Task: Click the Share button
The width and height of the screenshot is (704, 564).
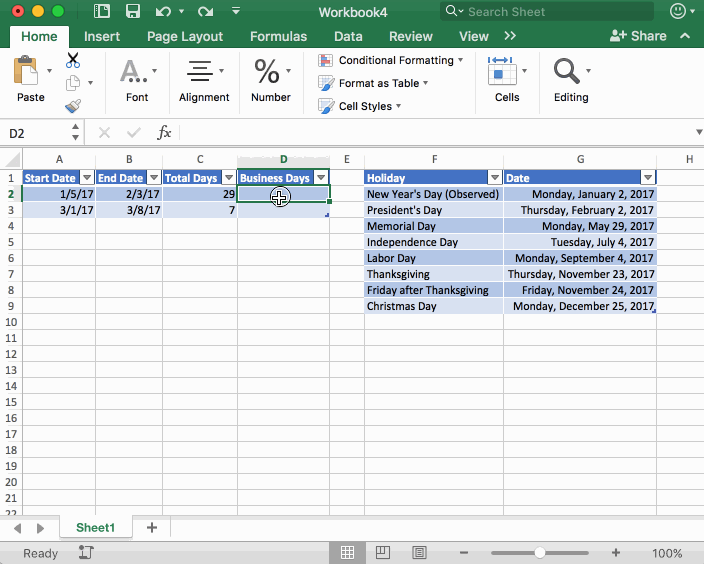Action: (x=638, y=36)
